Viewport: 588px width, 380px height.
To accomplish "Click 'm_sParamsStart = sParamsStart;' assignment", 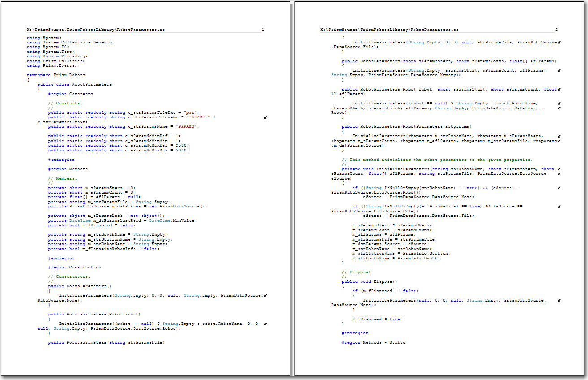I will pos(392,225).
